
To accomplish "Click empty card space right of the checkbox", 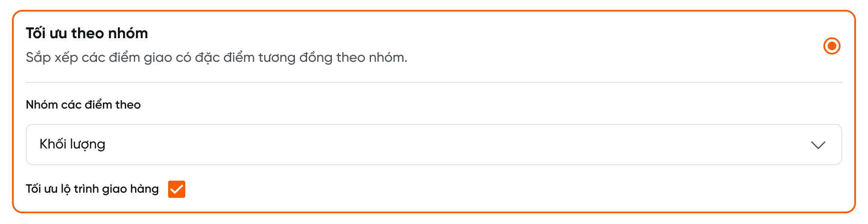I will pyautogui.click(x=472, y=189).
